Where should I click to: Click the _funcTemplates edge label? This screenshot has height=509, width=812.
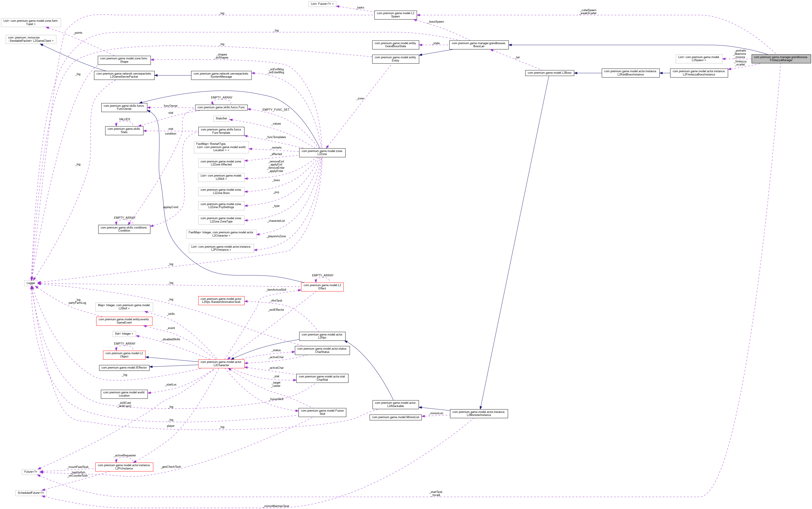click(276, 137)
